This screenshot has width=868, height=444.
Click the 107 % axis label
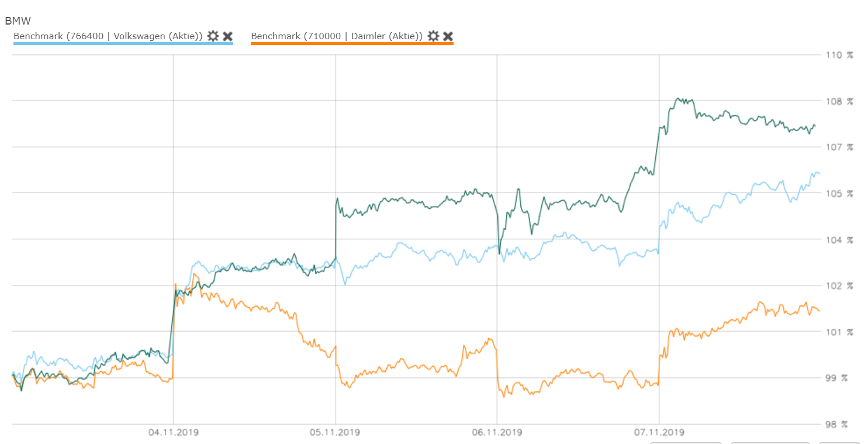839,147
